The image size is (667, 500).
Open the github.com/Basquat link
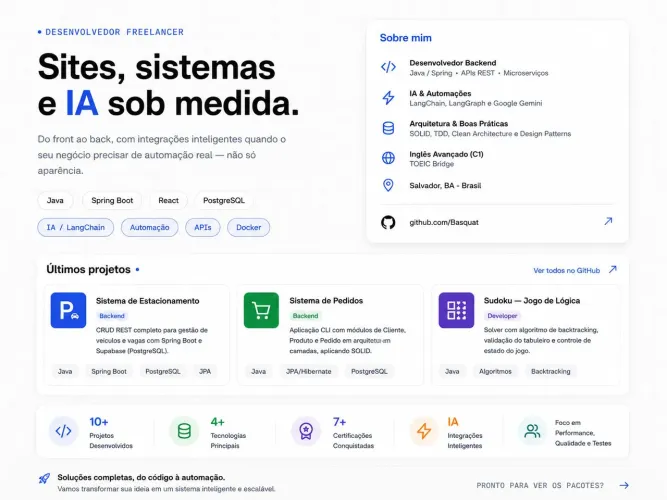[444, 222]
